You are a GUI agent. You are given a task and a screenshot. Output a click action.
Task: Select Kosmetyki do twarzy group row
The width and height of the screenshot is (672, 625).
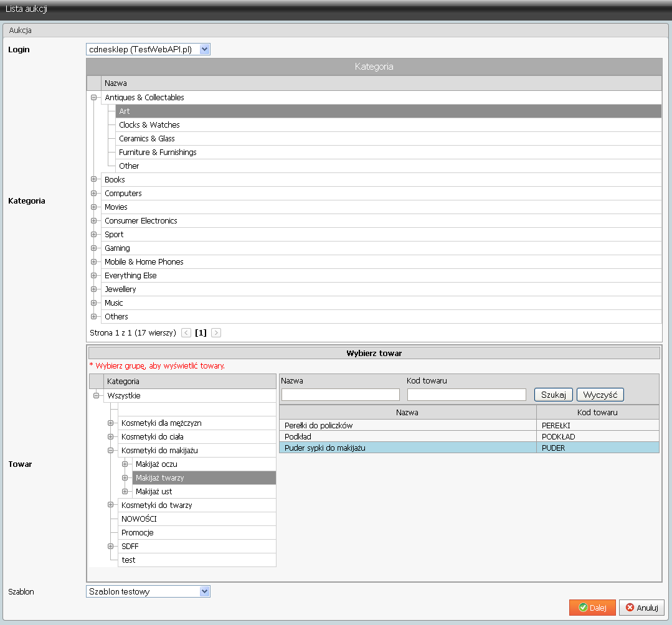(x=197, y=505)
